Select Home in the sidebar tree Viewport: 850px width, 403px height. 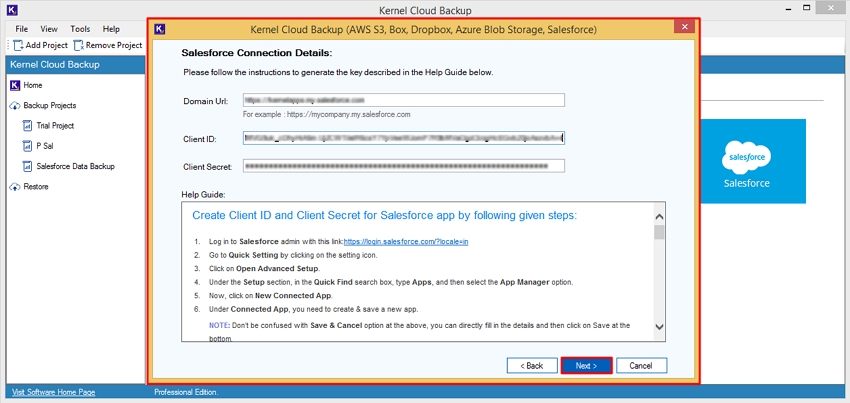click(x=33, y=85)
